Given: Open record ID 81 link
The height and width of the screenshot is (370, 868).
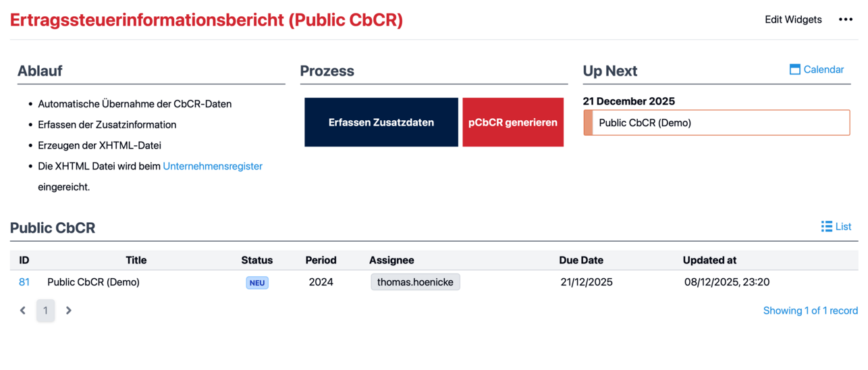Looking at the screenshot, I should [x=24, y=282].
